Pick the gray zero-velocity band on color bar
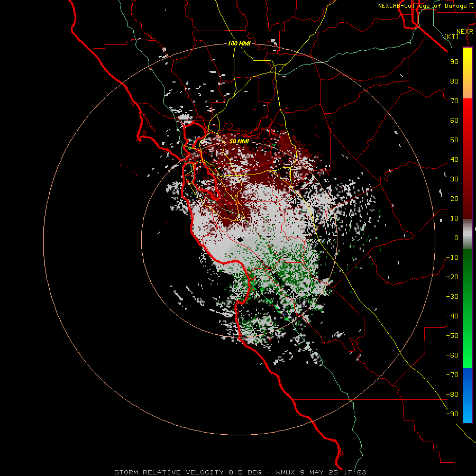 (x=467, y=234)
